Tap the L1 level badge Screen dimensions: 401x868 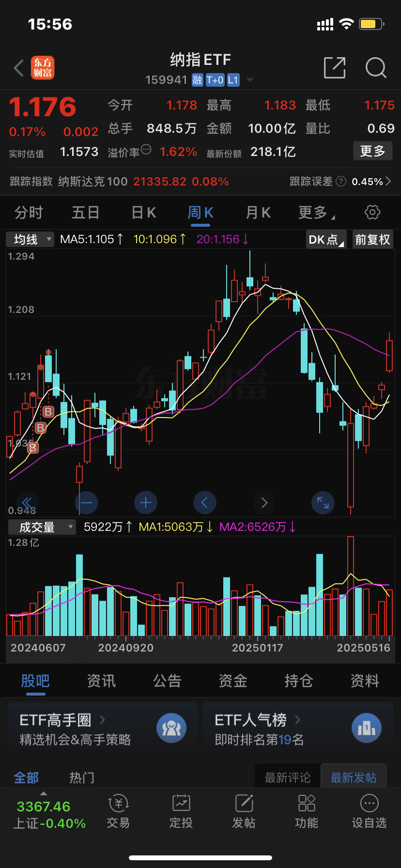point(233,80)
